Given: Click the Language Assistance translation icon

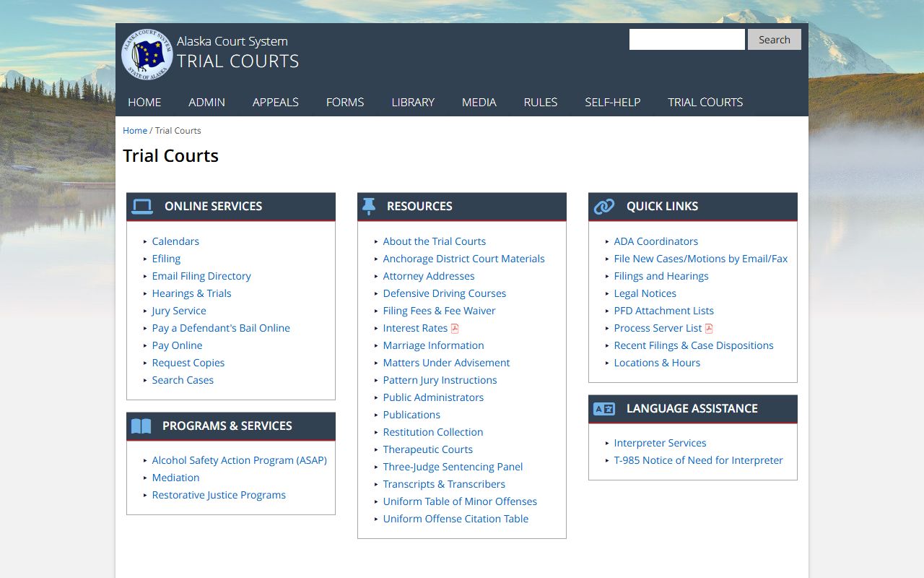Looking at the screenshot, I should (603, 409).
